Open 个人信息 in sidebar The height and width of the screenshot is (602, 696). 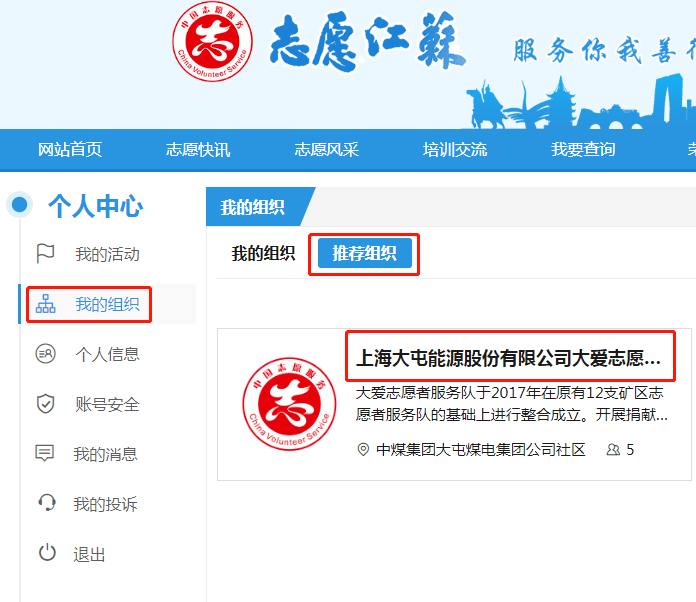click(x=107, y=354)
